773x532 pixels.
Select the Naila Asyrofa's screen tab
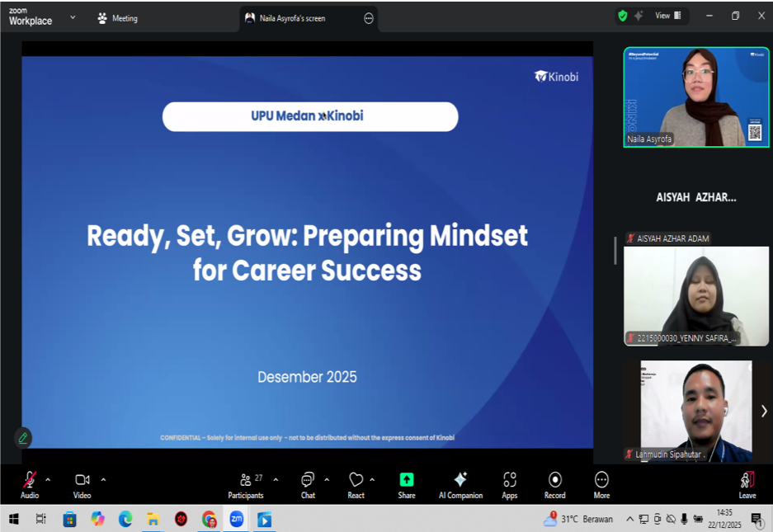point(292,18)
